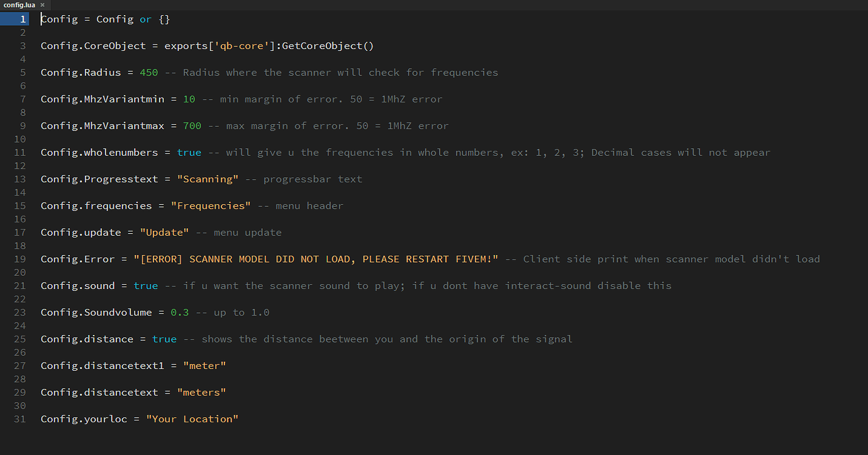Switch to the config.lua tab
Screen dimensions: 868x455
point(19,5)
